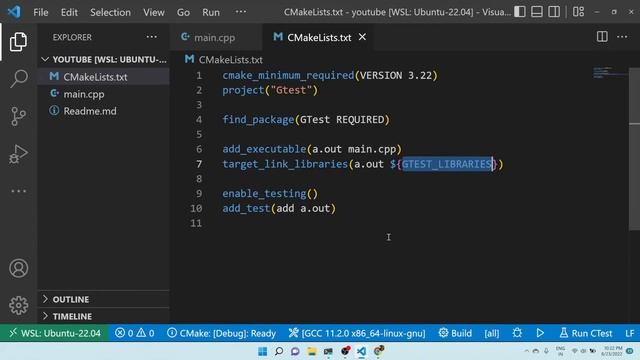
Task: Open the Explorer view in activity bar
Action: point(18,42)
